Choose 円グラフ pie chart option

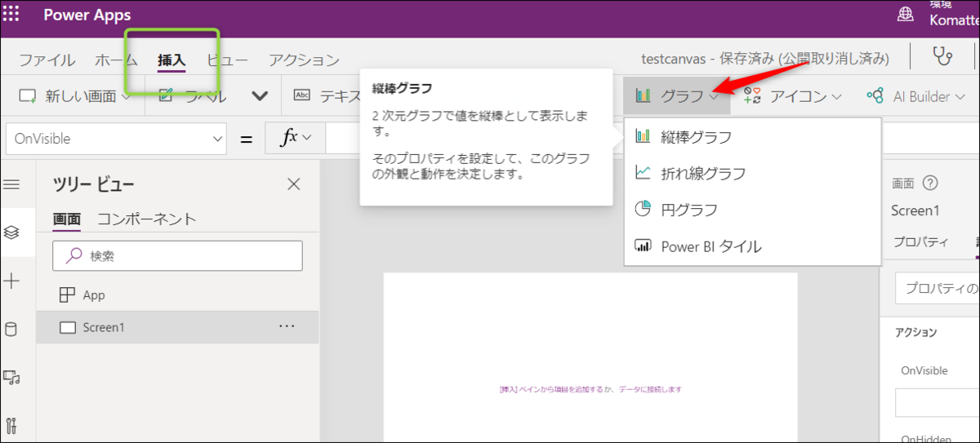[752, 210]
